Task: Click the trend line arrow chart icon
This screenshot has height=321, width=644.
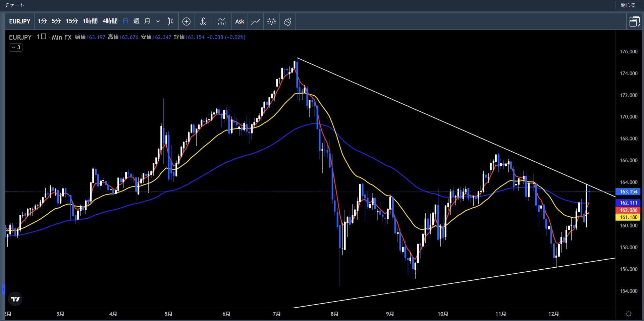Action: [256, 21]
